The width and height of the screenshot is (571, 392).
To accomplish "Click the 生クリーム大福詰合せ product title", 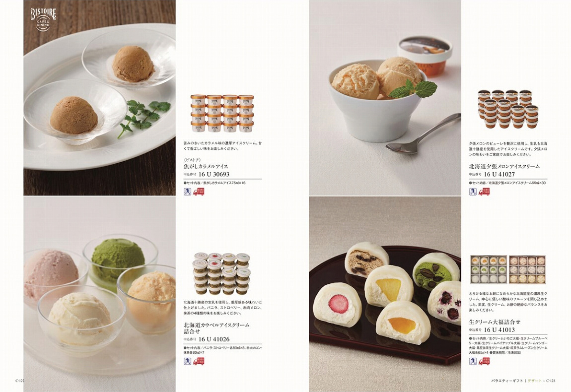I will click(x=495, y=322).
